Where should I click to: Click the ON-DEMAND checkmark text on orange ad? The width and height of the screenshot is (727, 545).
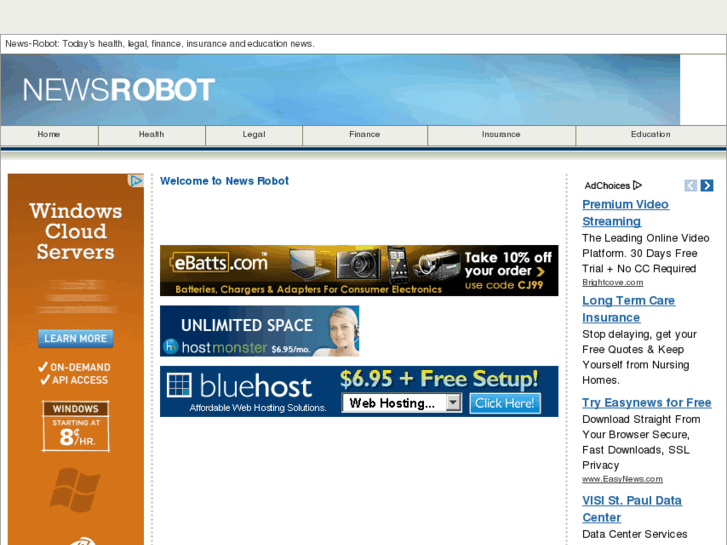75,367
